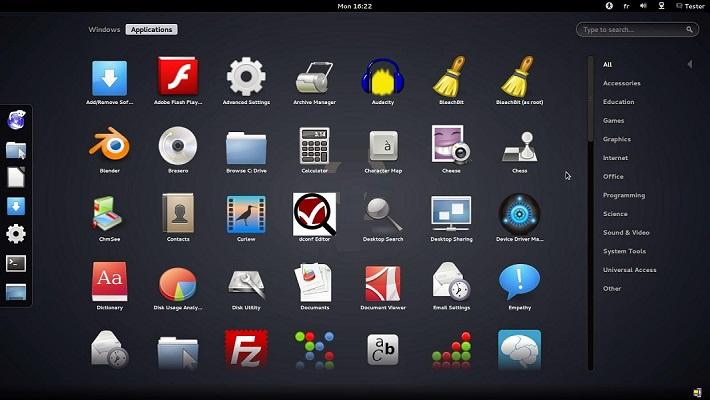Filter by Accessories category
The width and height of the screenshot is (710, 400).
(622, 83)
